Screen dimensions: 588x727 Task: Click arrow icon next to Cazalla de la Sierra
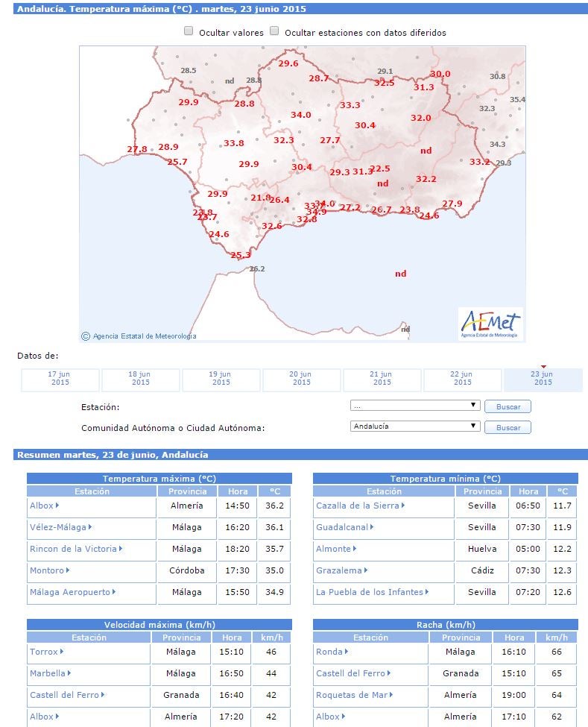[x=403, y=506]
